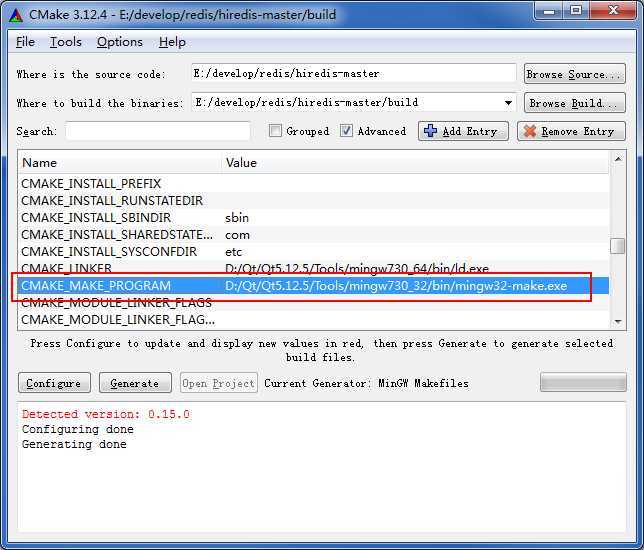Click the scroll down arrow of cache list
The width and height of the screenshot is (644, 550).
(618, 322)
